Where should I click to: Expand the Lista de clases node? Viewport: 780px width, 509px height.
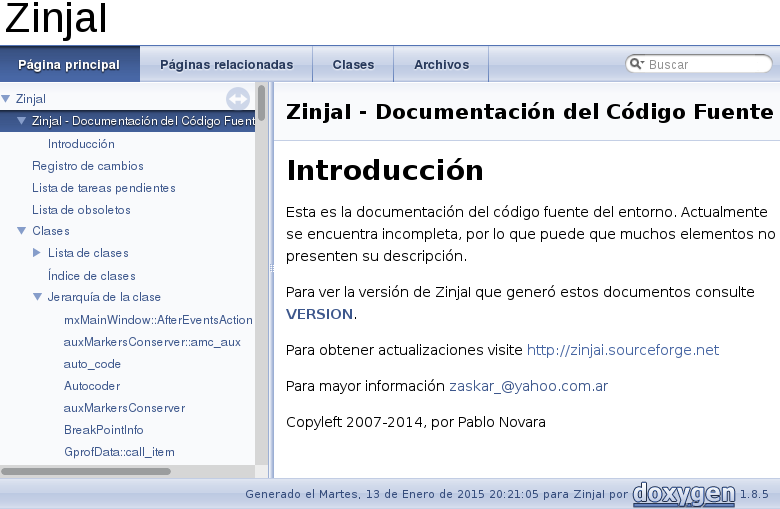[x=37, y=252]
